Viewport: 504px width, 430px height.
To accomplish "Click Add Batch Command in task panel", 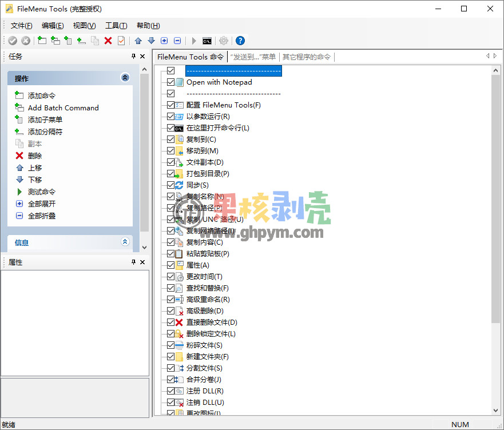I will pos(64,107).
